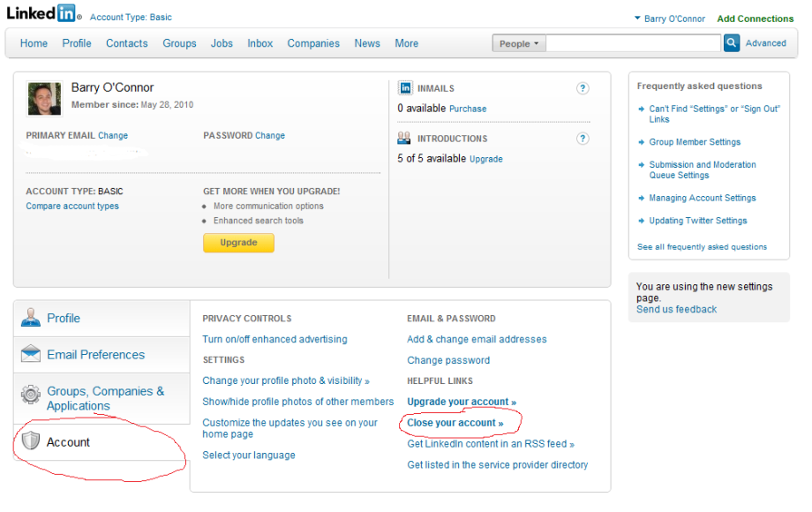
Task: Open Add & change email addresses
Action: tap(477, 339)
